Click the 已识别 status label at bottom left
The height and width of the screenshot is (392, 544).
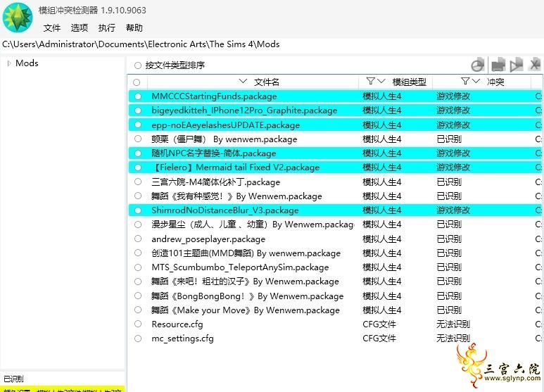click(13, 379)
